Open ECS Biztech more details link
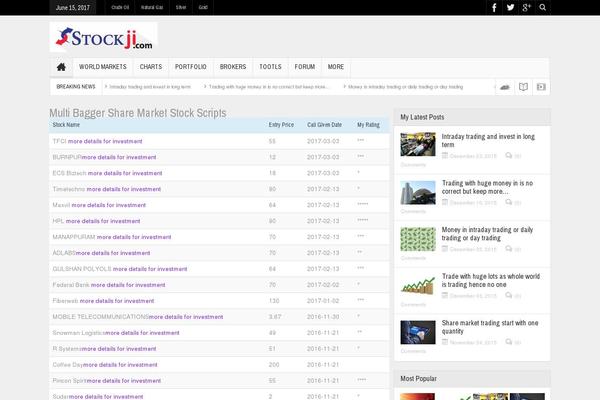Image resolution: width=600 pixels, height=400 pixels. (125, 173)
